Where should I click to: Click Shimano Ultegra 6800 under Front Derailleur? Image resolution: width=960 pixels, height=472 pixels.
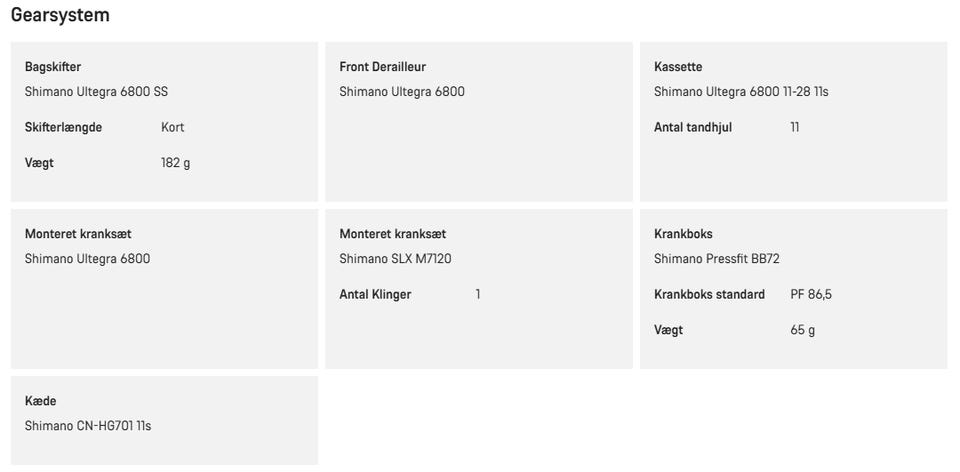402,92
